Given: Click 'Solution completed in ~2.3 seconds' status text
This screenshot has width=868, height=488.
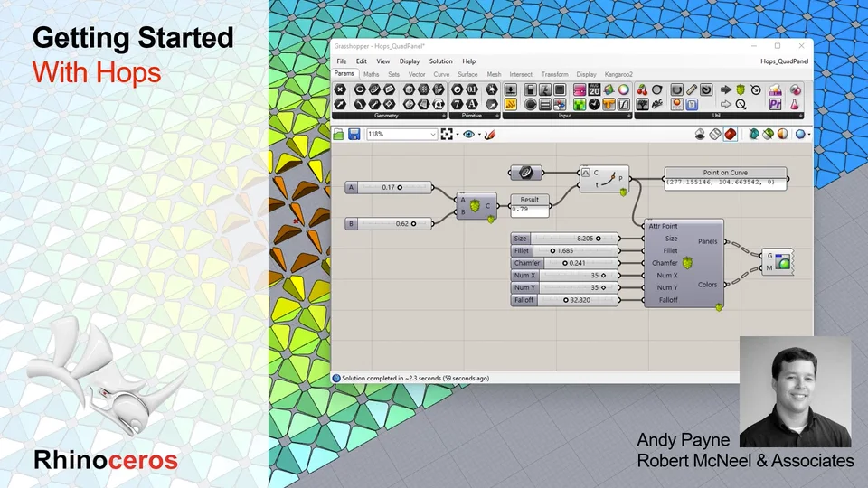Looking at the screenshot, I should point(415,379).
